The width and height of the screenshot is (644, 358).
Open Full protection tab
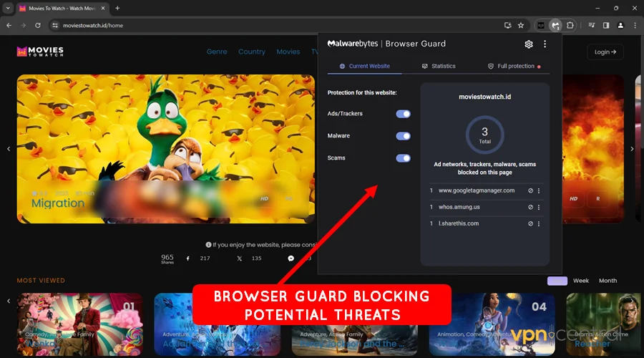[x=514, y=66]
